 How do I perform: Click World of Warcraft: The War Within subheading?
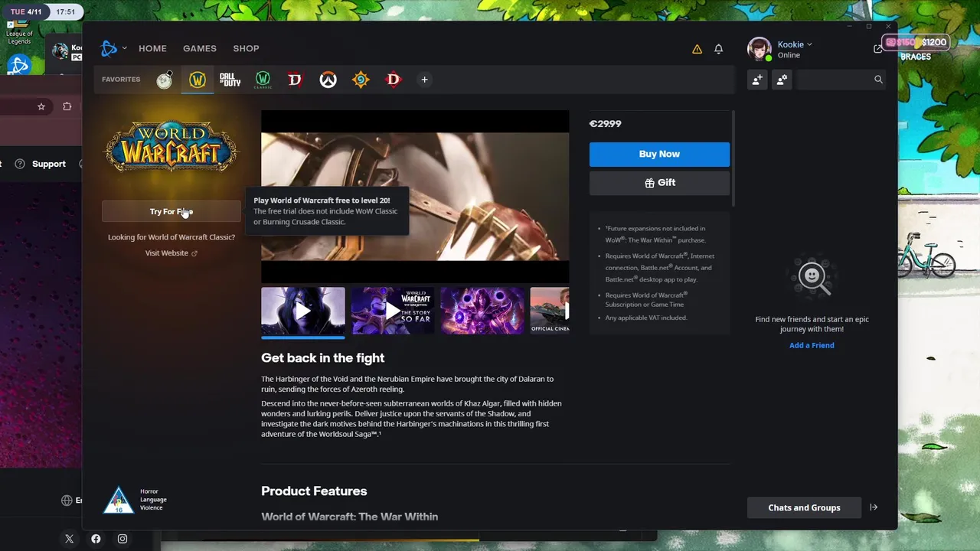349,517
